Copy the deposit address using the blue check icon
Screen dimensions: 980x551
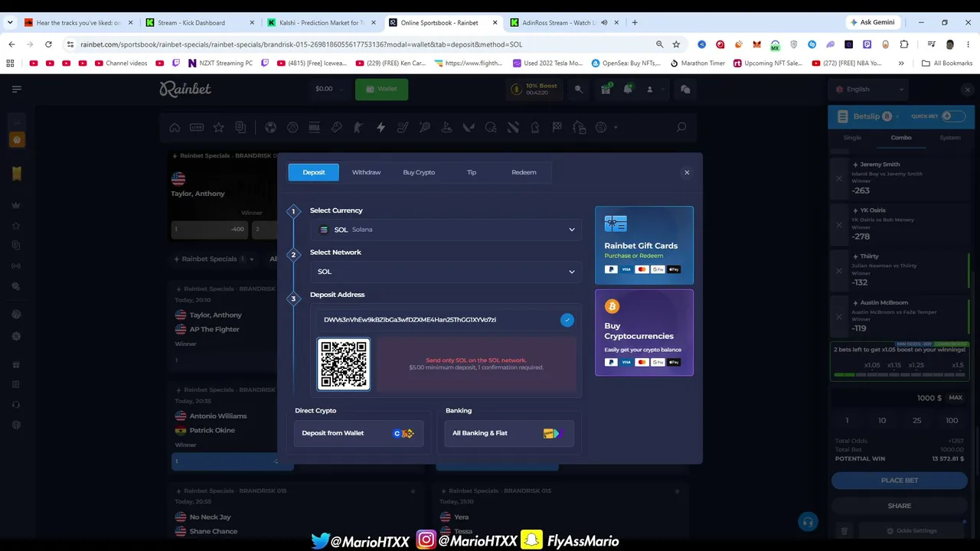click(567, 320)
